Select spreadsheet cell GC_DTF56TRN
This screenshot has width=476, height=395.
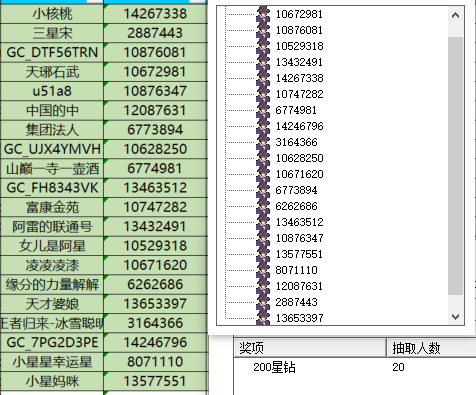[52, 52]
